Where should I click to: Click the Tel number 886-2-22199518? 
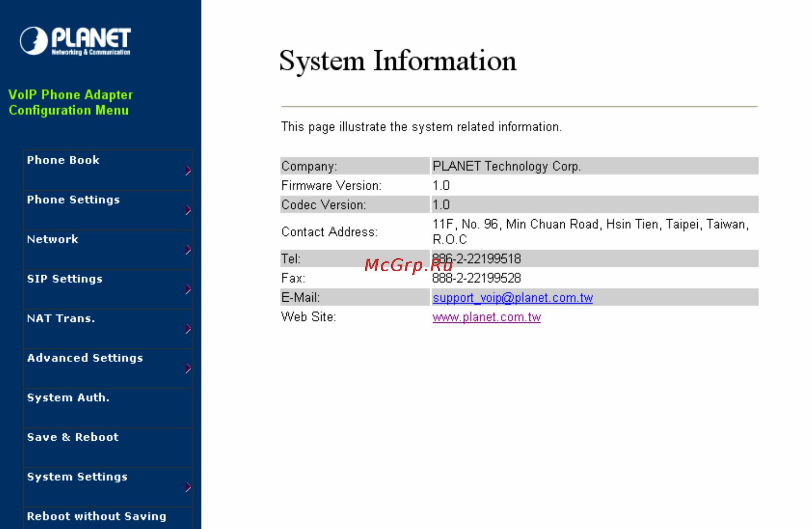pos(476,259)
